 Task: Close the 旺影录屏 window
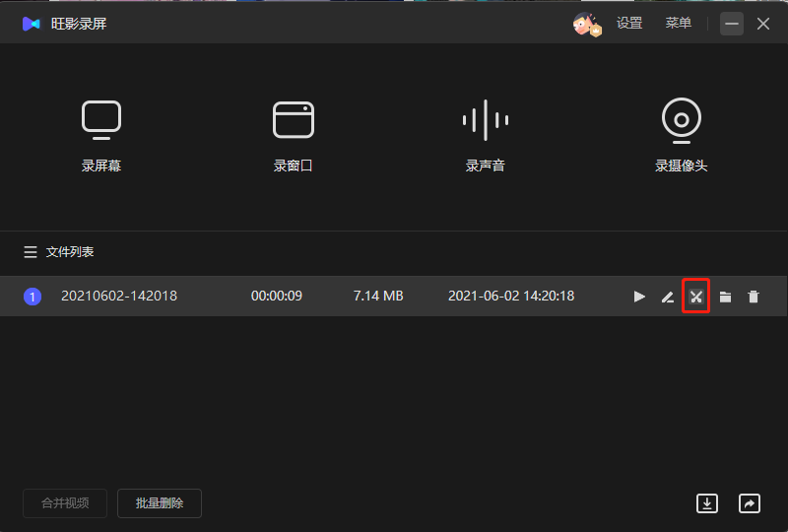763,24
